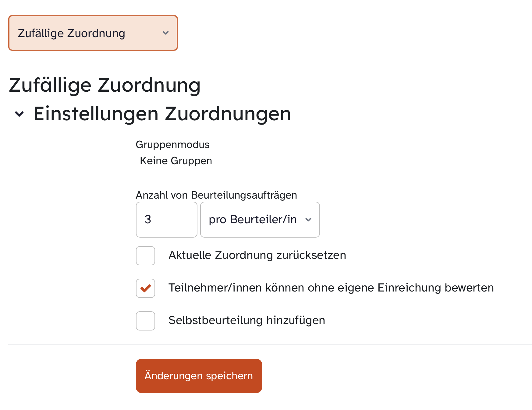The image size is (532, 410).
Task: Uncheck the ohne eigene Einreichung bewerten checkbox
Action: 145,288
